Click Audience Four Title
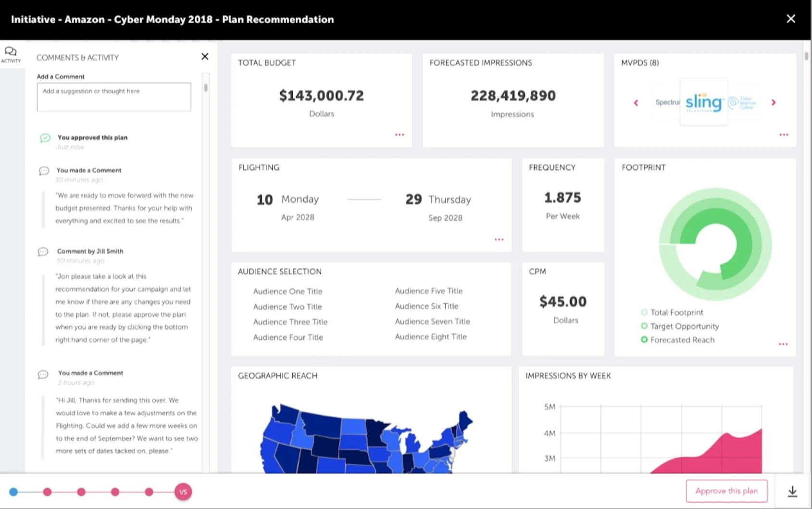 point(288,337)
